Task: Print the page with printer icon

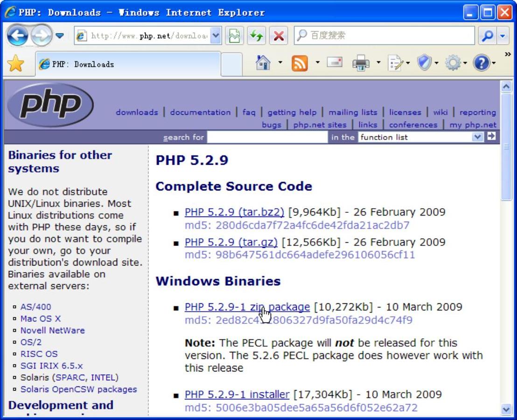Action: [361, 63]
